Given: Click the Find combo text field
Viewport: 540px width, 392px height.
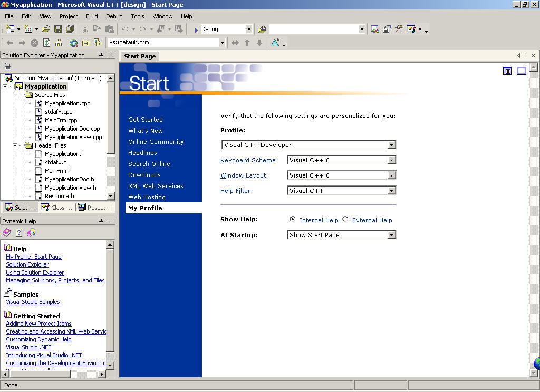Looking at the screenshot, I should [x=313, y=30].
